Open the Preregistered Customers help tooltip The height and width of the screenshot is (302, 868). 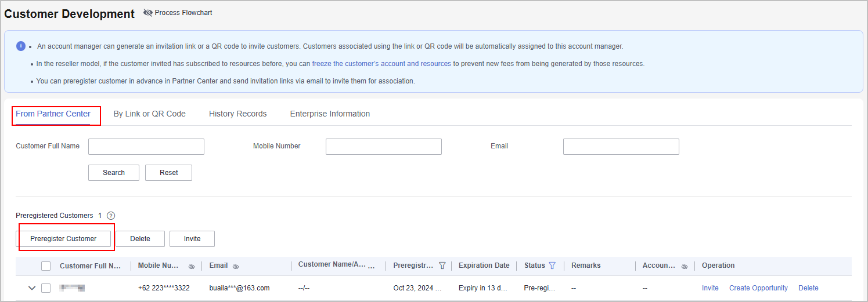111,216
